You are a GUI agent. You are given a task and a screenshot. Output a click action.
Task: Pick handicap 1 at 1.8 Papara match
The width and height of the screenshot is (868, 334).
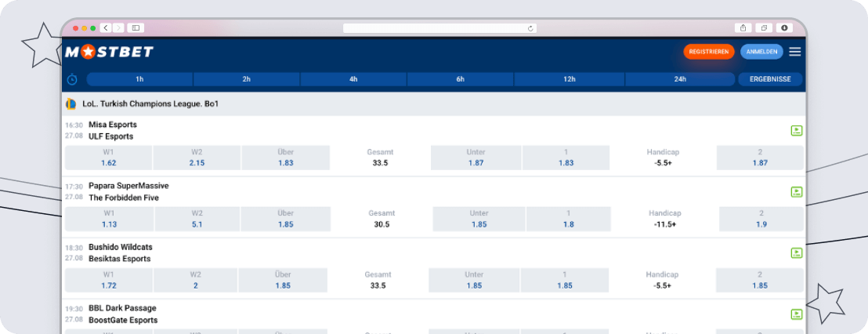[569, 220]
